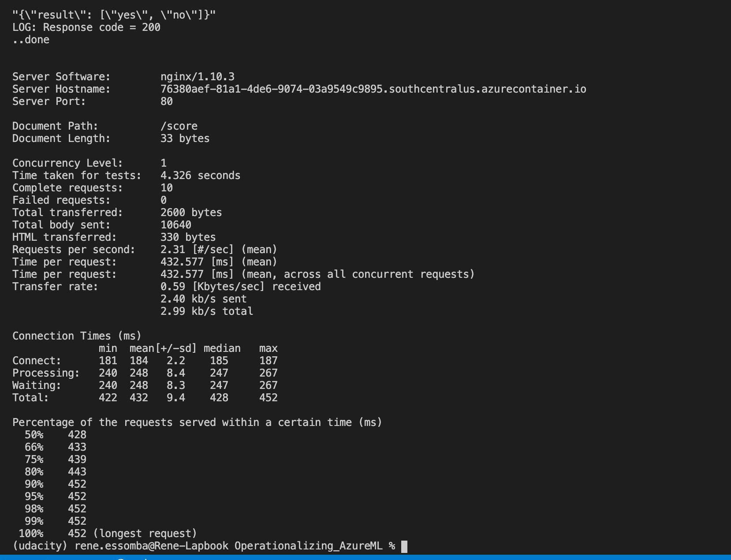731x560 pixels.
Task: Click the 'min' column header
Action: (x=108, y=348)
